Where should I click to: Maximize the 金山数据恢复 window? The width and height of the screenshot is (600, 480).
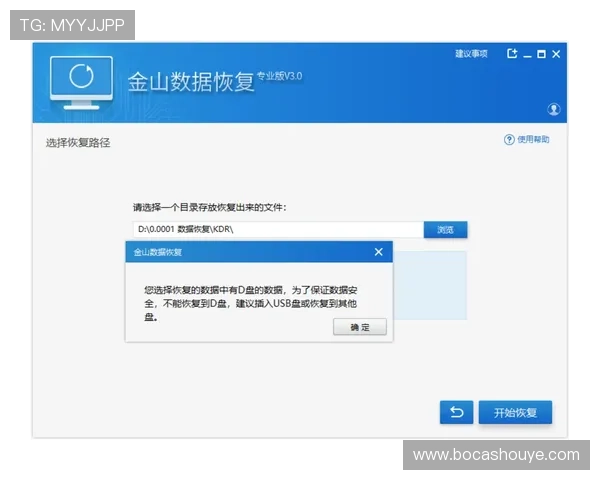click(x=541, y=54)
